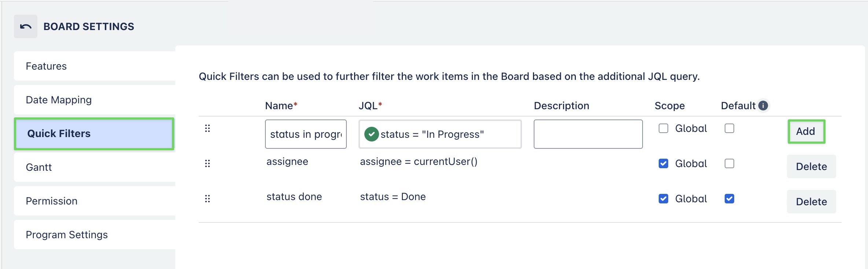This screenshot has width=868, height=269.
Task: Click the back arrow beside Board Settings
Action: pos(26,26)
